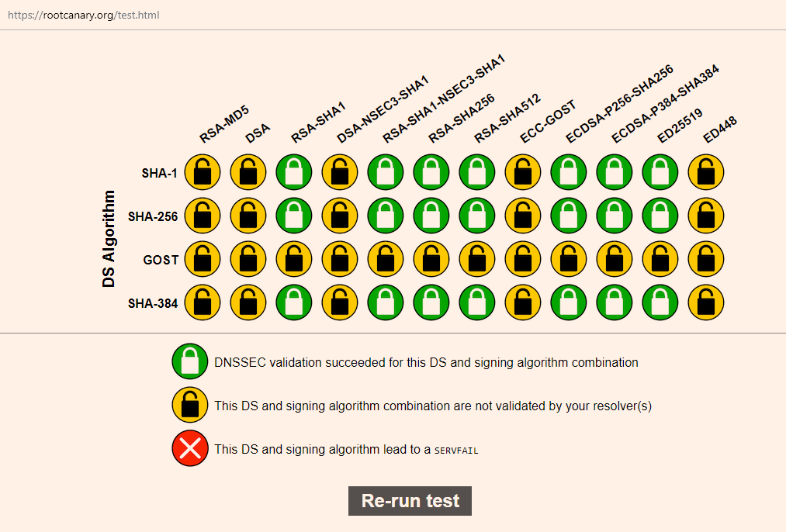Select the SHA-1 lock under ED25519
Screen dimensions: 786x532
click(660, 172)
